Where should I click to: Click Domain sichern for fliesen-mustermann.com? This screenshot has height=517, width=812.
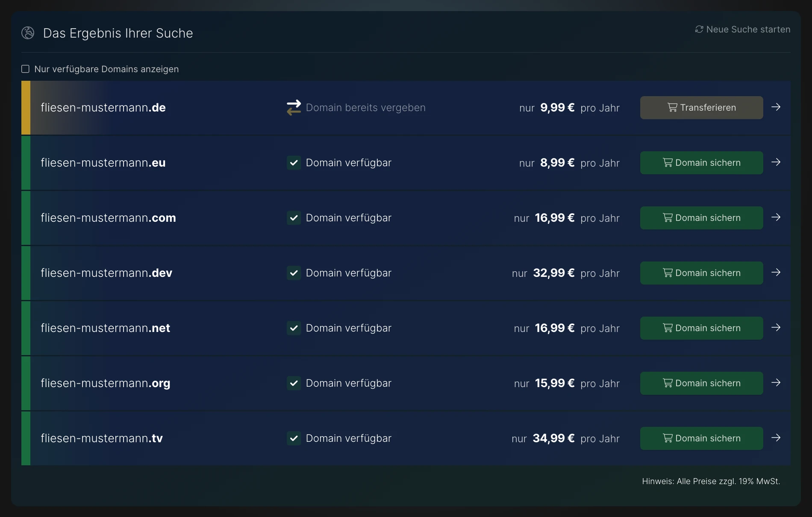[x=701, y=218]
